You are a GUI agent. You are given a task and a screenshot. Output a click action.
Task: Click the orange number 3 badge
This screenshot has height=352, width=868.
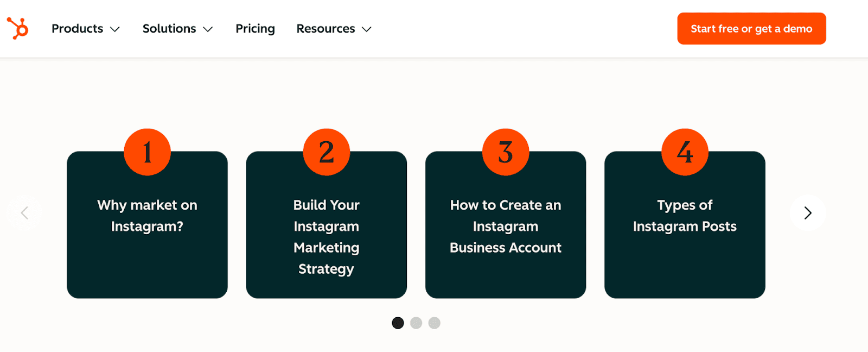pos(506,152)
